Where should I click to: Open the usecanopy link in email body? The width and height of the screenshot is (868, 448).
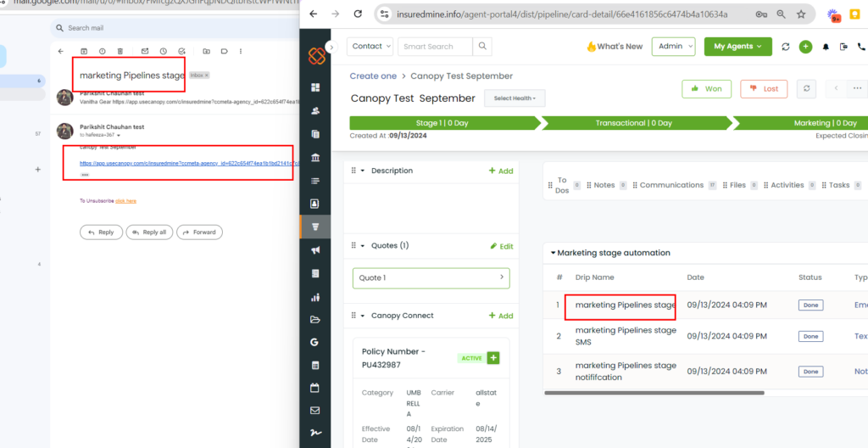pos(188,164)
